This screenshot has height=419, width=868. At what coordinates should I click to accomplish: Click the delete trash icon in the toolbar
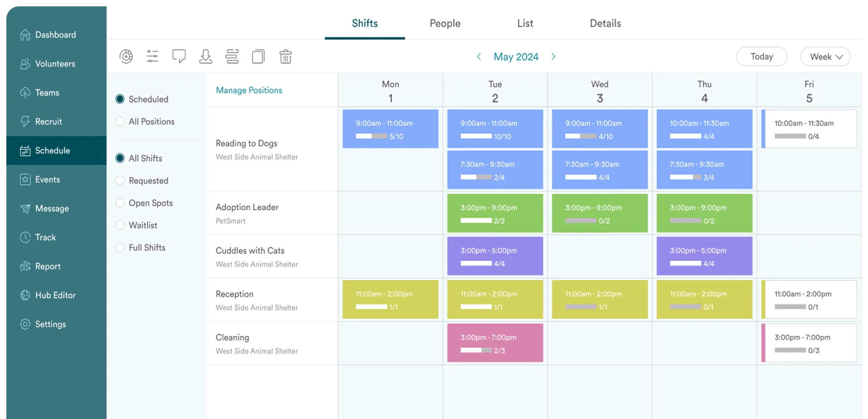286,56
